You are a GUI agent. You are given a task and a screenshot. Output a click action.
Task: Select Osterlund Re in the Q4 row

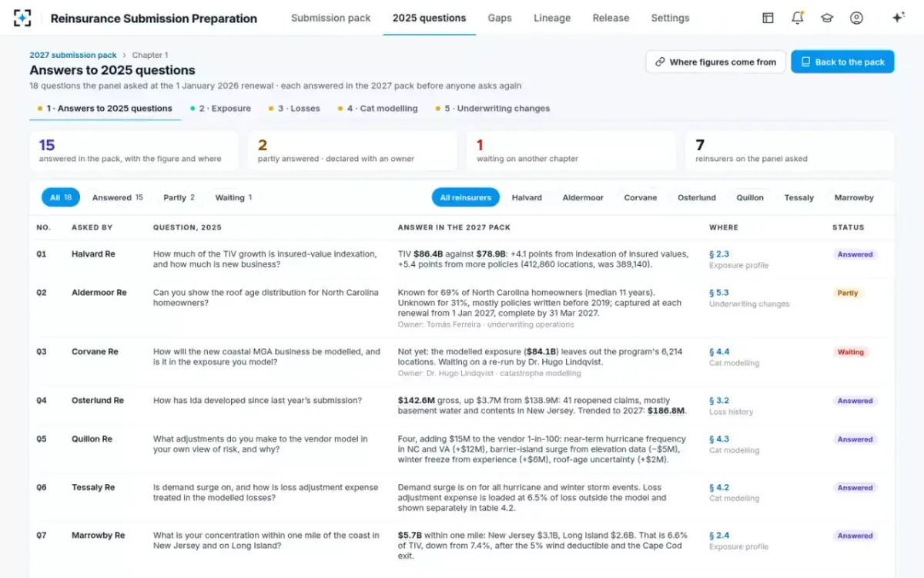(x=98, y=401)
